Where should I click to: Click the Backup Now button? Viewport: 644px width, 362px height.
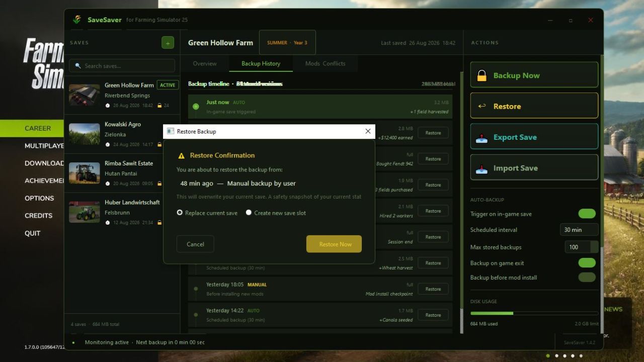coord(534,75)
